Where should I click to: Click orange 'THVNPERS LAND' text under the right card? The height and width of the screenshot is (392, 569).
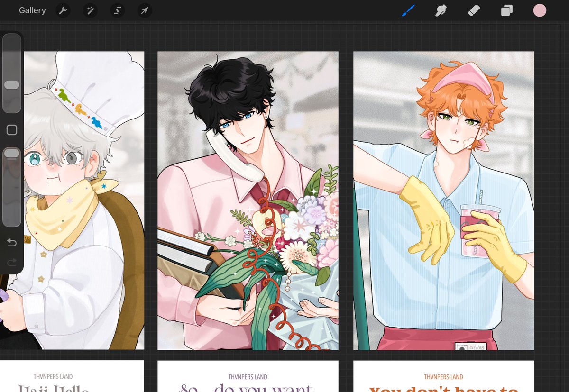coord(444,377)
